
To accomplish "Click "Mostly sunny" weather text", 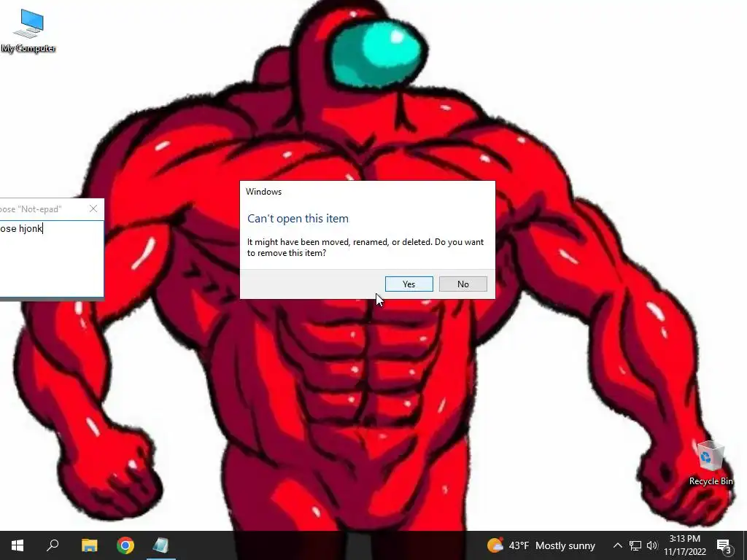I will click(565, 545).
